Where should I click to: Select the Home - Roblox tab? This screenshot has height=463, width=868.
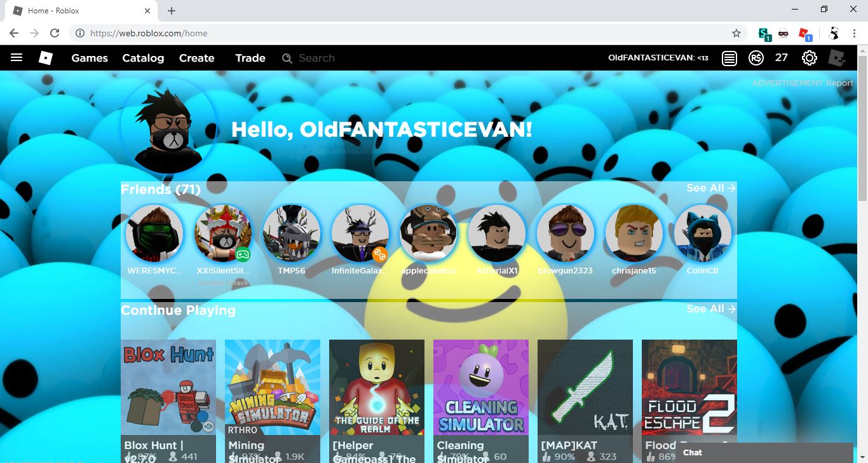point(81,11)
